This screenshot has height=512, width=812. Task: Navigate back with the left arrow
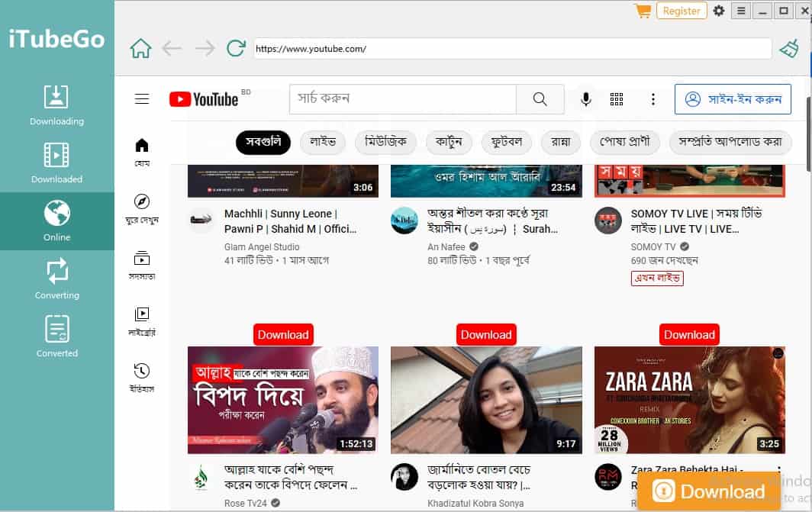coord(172,49)
